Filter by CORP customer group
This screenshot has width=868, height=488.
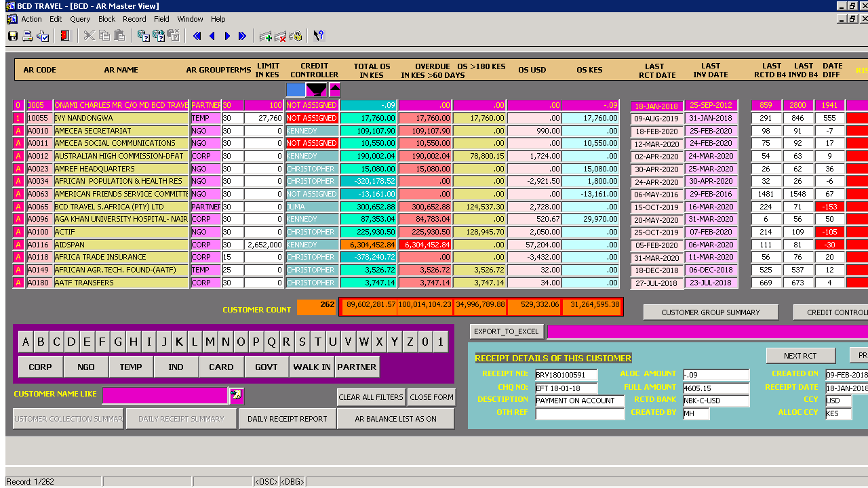tap(40, 367)
